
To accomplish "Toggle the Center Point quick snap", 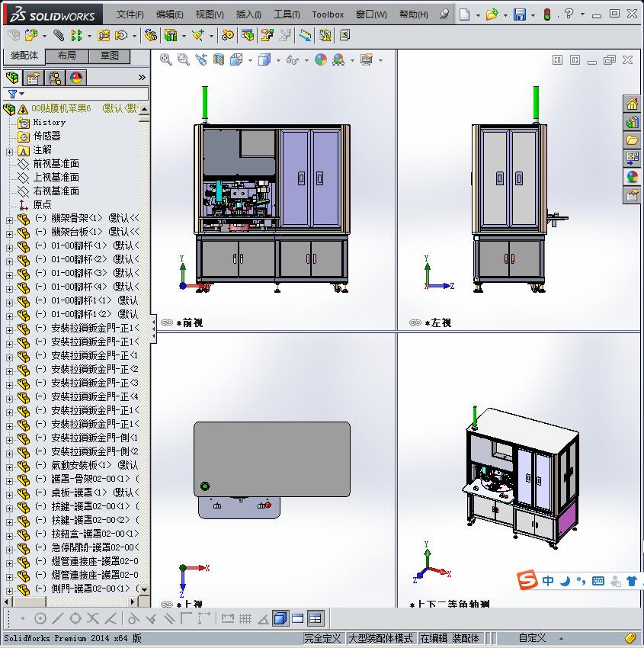I will (40, 619).
